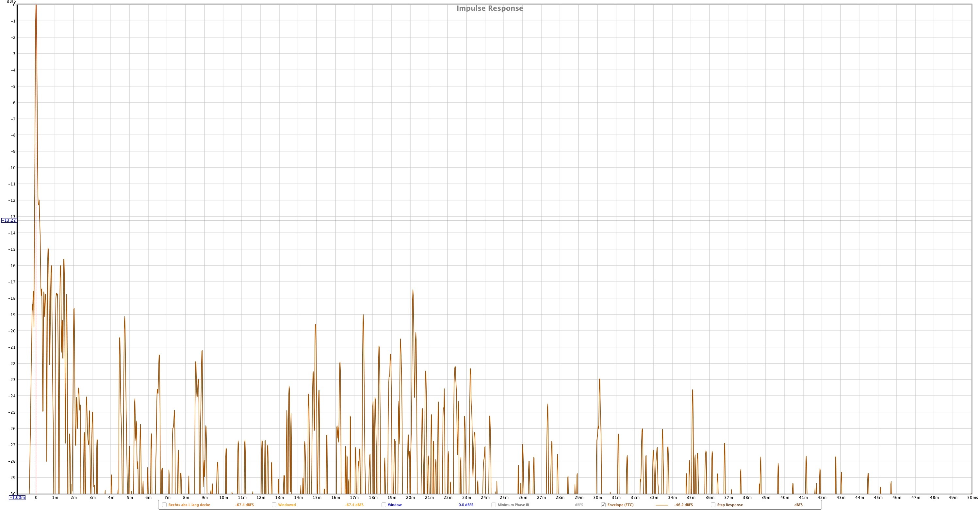Enable the blue Window trace checkbox

point(384,505)
